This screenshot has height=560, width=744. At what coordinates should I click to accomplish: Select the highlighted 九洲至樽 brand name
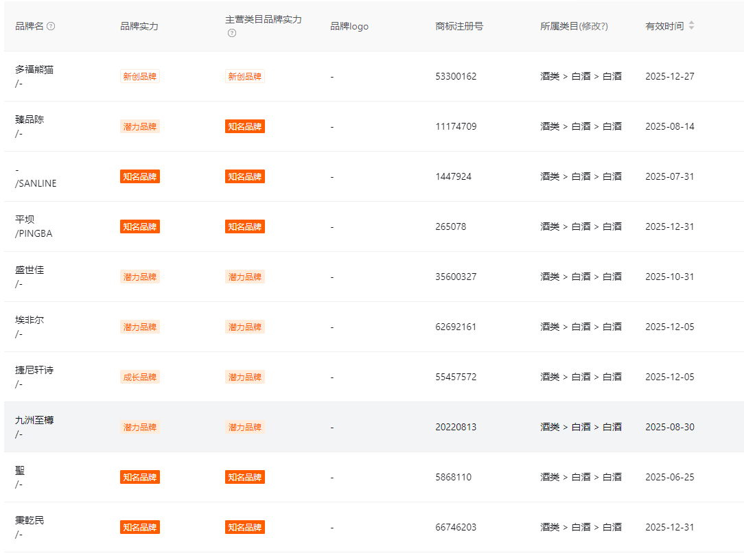[x=34, y=420]
